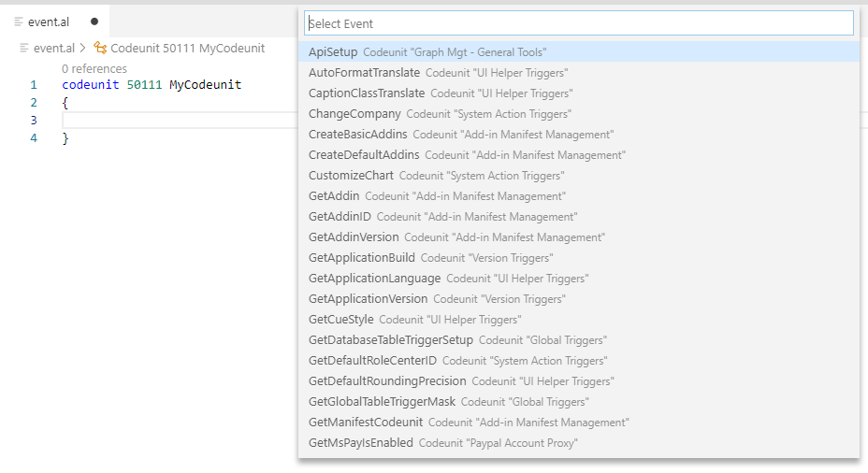Open Codeunit 50111 MyCodeunit breadcrumb
The height and width of the screenshot is (473, 868).
188,48
